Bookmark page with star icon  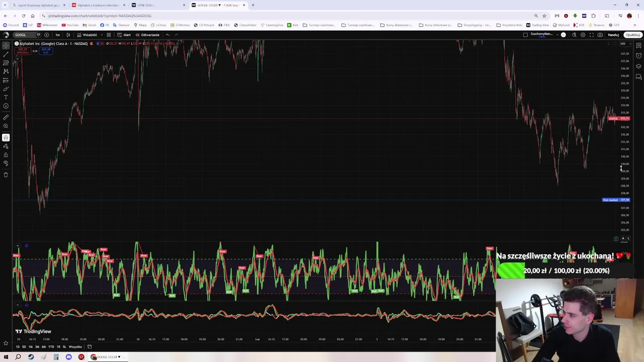click(x=544, y=16)
